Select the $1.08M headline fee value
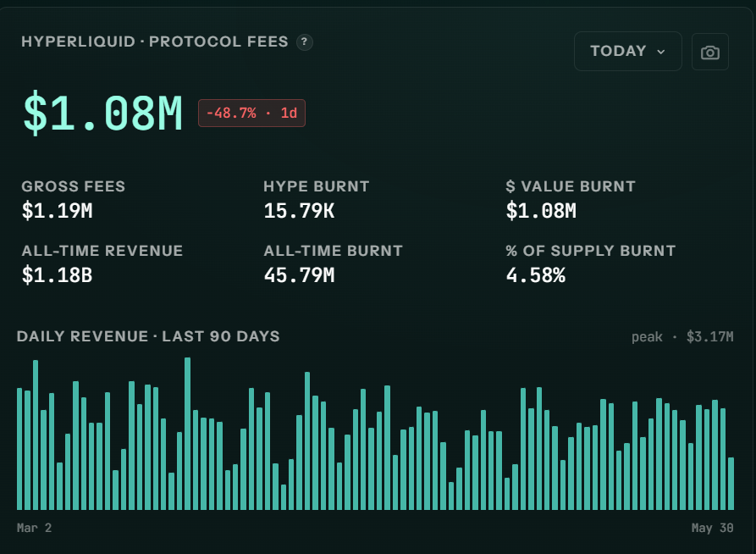Viewport: 756px width, 554px height. pos(102,114)
